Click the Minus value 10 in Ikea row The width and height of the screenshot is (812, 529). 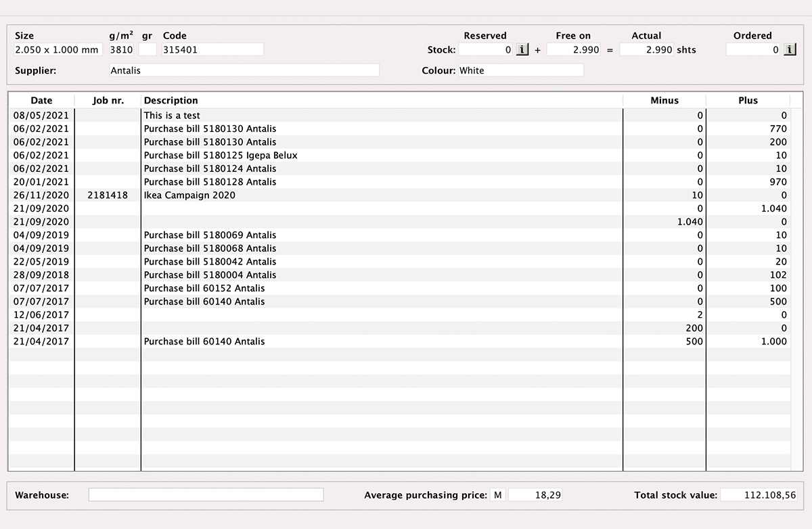point(697,195)
